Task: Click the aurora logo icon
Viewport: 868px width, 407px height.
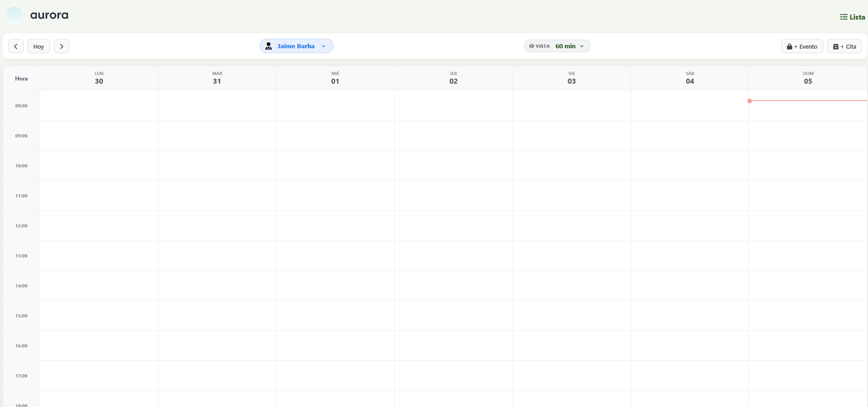Action: tap(14, 15)
